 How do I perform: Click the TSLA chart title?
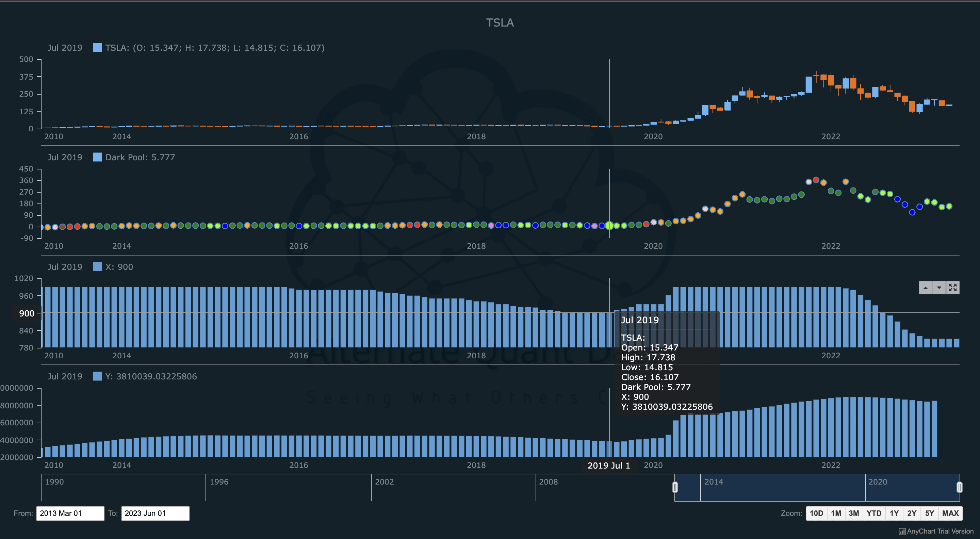pos(500,23)
